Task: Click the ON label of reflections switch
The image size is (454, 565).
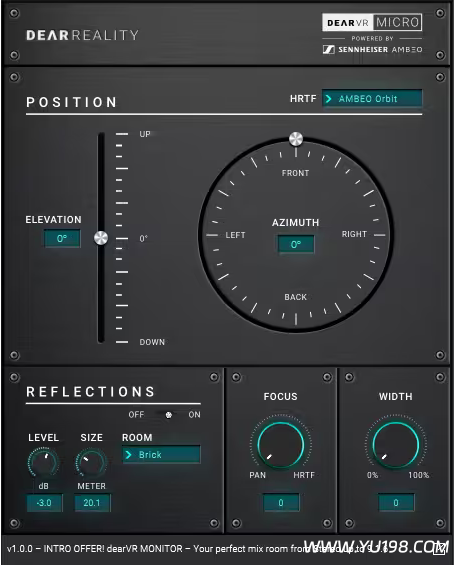Action: point(194,415)
